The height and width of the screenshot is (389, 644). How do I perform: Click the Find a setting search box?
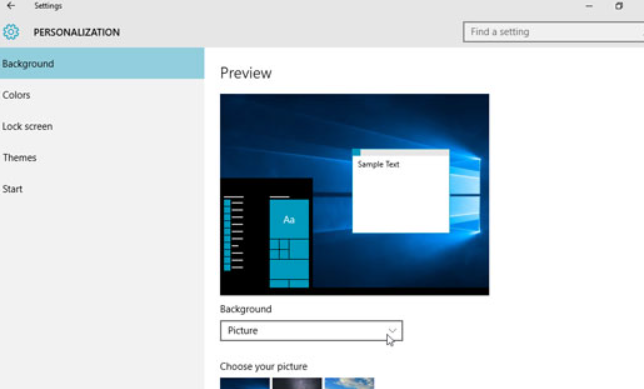click(553, 32)
